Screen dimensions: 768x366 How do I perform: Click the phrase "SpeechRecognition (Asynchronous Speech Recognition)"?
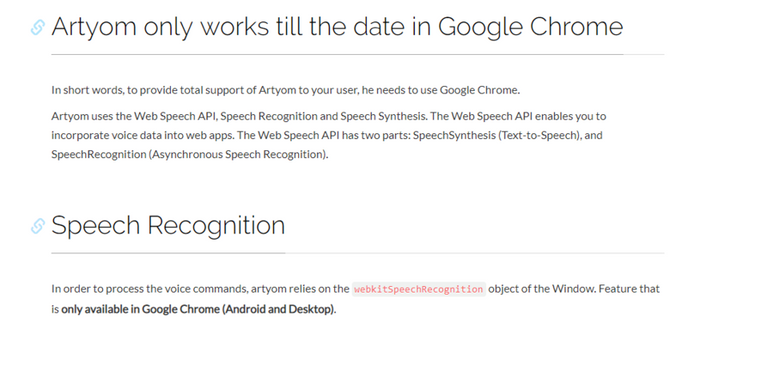pyautogui.click(x=190, y=154)
